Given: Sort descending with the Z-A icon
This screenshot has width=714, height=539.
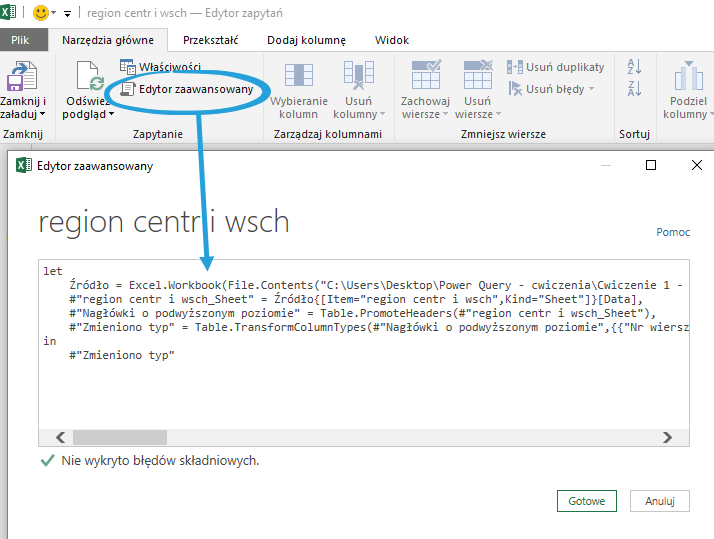Looking at the screenshot, I should pyautogui.click(x=634, y=90).
